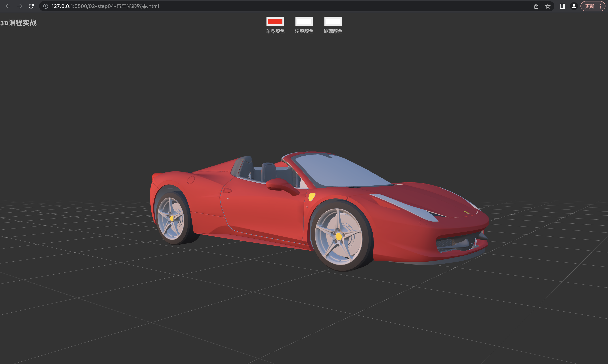Open browser three-dot menu

tap(600, 6)
